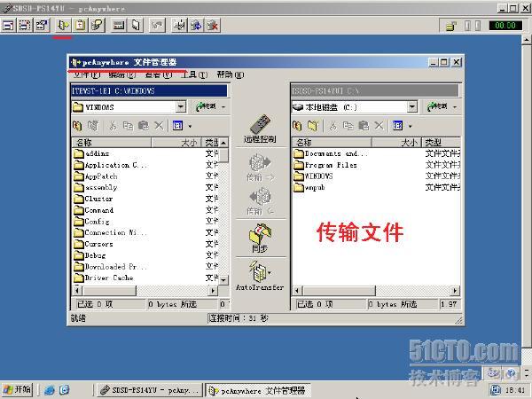Launch the Internet Explorer quick launch icon
Image resolution: width=532 pixels, height=399 pixels.
(x=50, y=390)
